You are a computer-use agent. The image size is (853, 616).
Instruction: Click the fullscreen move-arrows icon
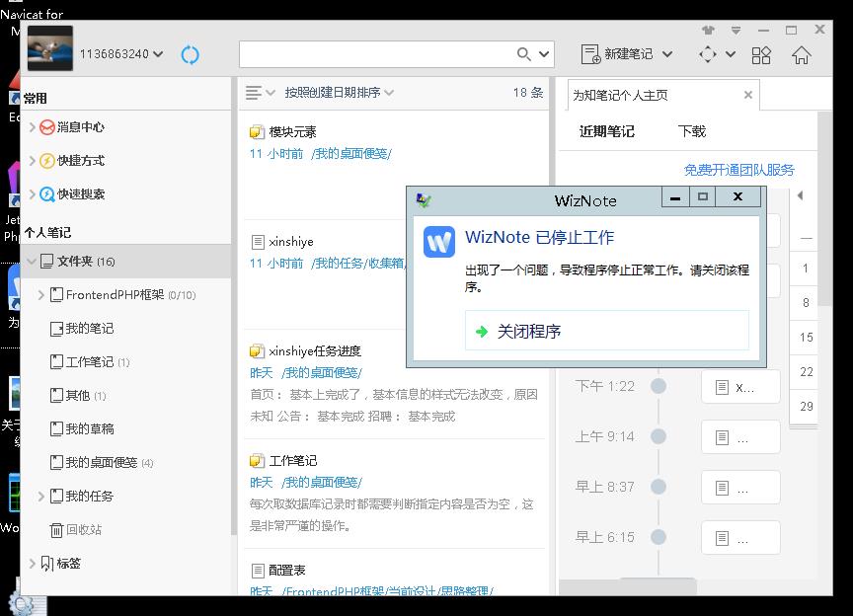tap(707, 54)
